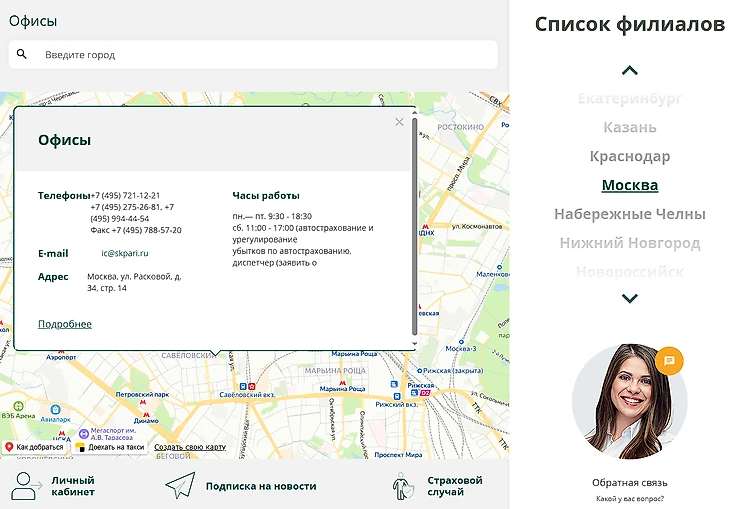Pick Набережные Челны branch
Screen dimensions: 730x509
629,214
